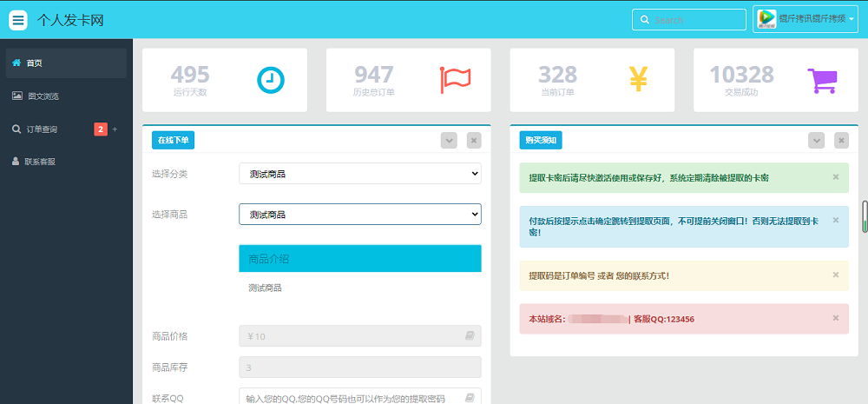Open the 选择商品 dropdown
The image size is (868, 404).
tap(359, 214)
